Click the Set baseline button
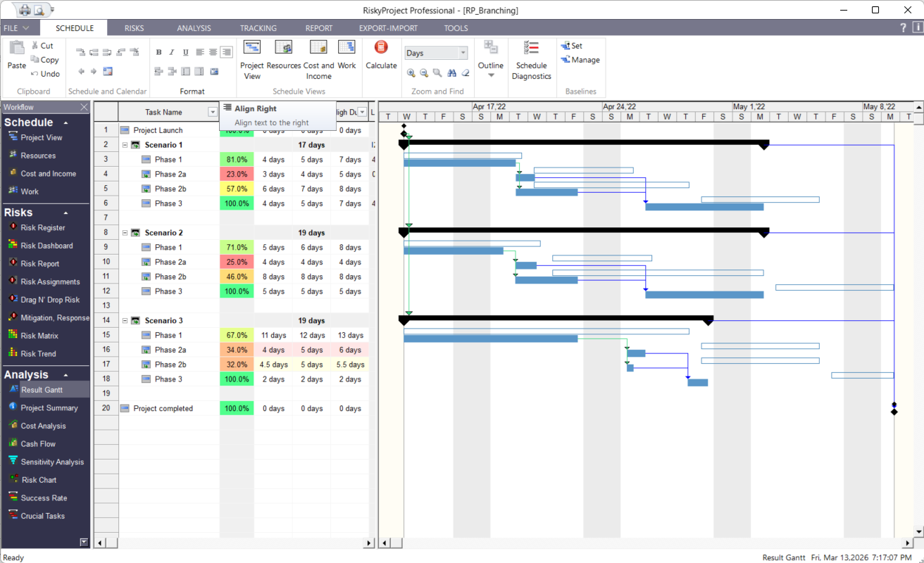The height and width of the screenshot is (563, 924). (x=573, y=45)
